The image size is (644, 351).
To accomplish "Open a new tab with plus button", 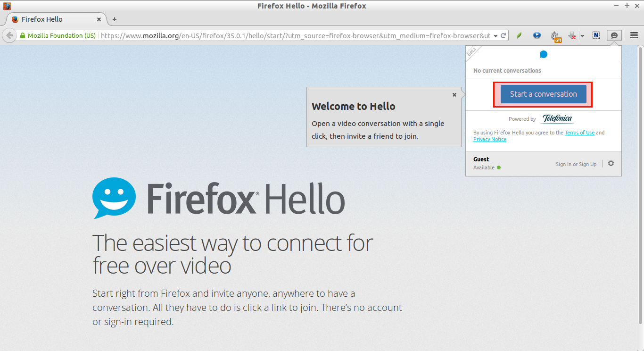I will click(x=114, y=19).
